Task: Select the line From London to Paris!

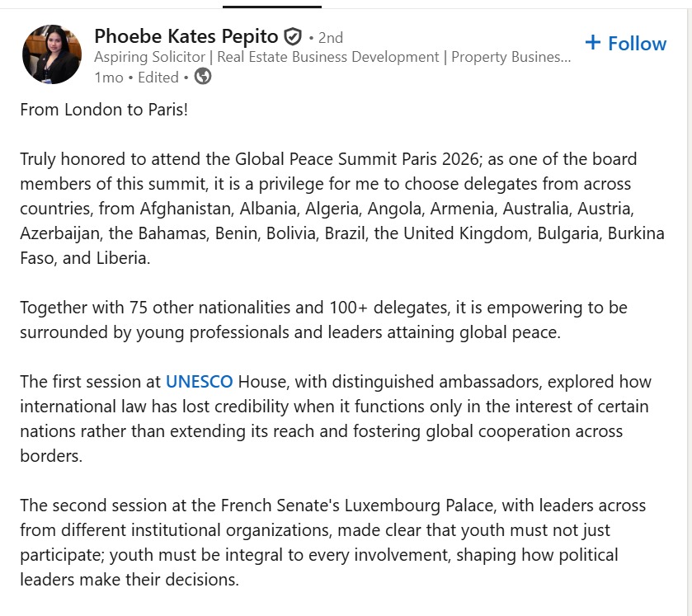Action: tap(103, 109)
